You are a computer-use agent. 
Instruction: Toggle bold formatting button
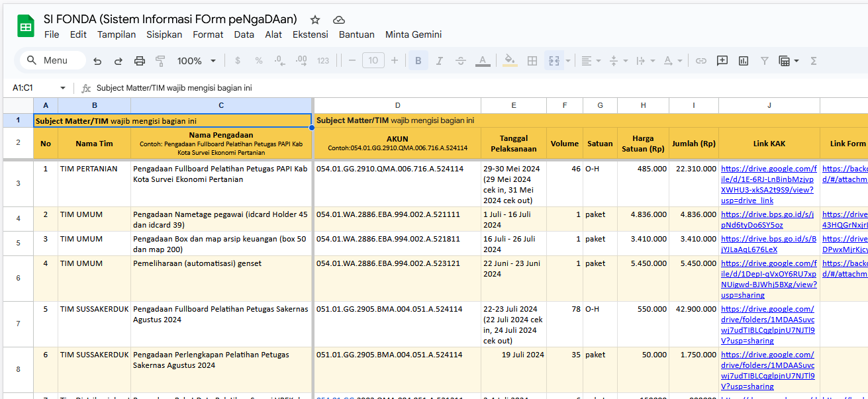418,61
